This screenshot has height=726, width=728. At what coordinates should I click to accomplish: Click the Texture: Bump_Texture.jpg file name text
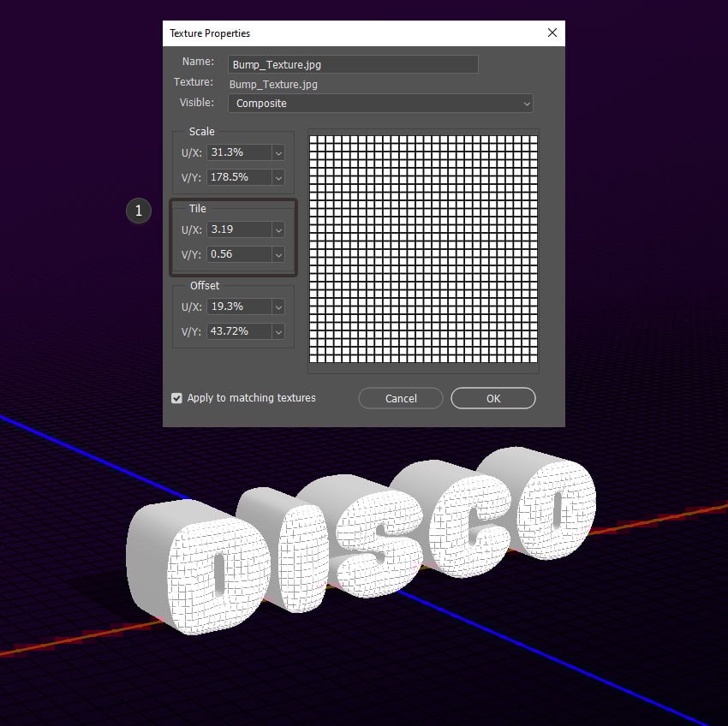pos(273,85)
